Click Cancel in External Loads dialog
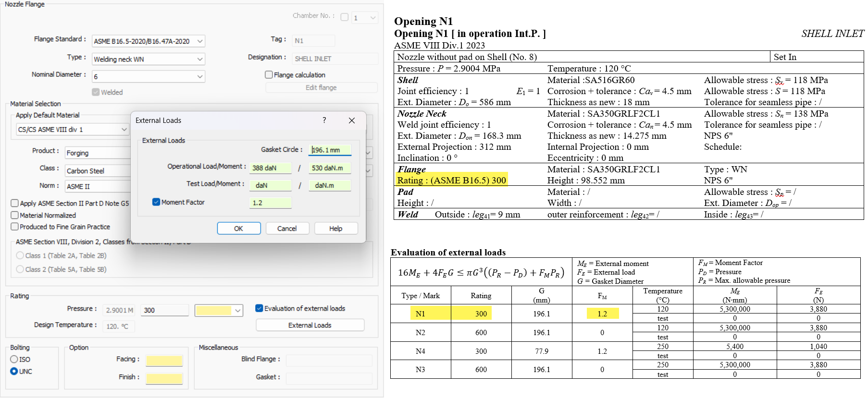 coord(287,229)
